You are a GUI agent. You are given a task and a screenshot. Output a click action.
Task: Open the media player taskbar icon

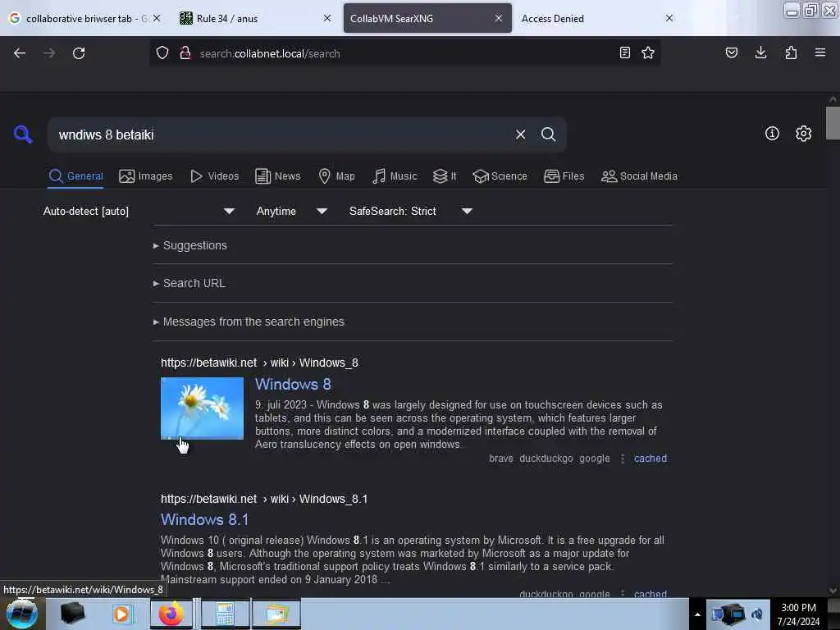[121, 614]
